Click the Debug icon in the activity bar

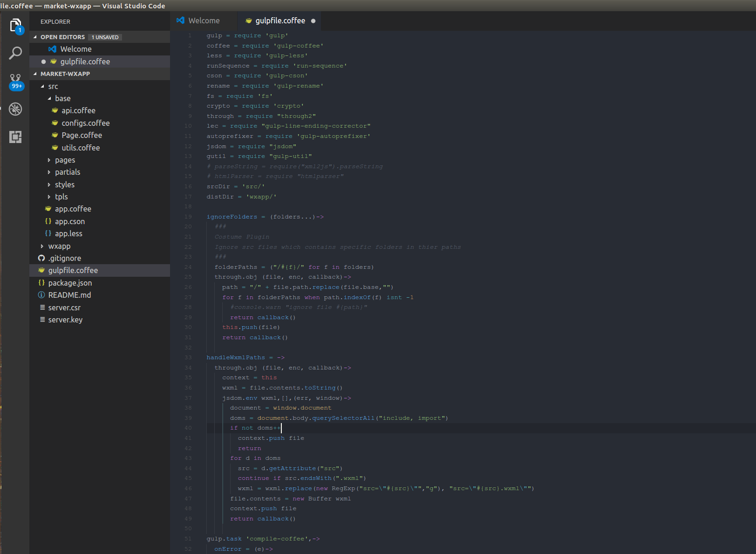coord(15,109)
